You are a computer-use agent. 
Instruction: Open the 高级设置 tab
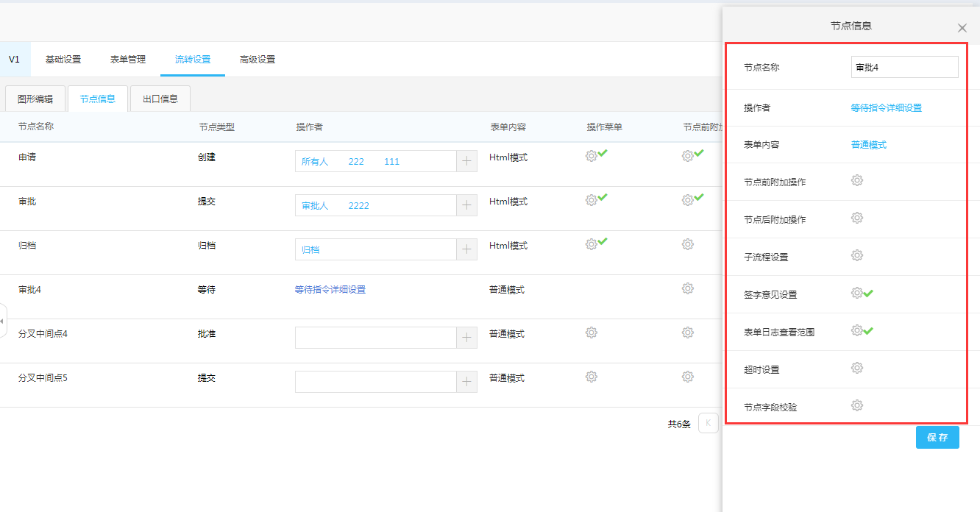pos(258,60)
